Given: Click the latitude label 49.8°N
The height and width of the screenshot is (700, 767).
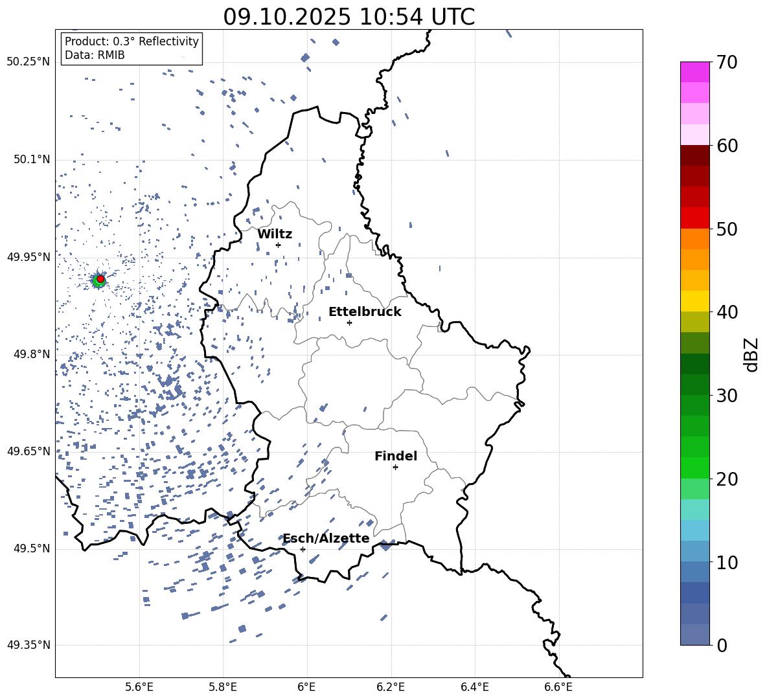Looking at the screenshot, I should (x=32, y=354).
